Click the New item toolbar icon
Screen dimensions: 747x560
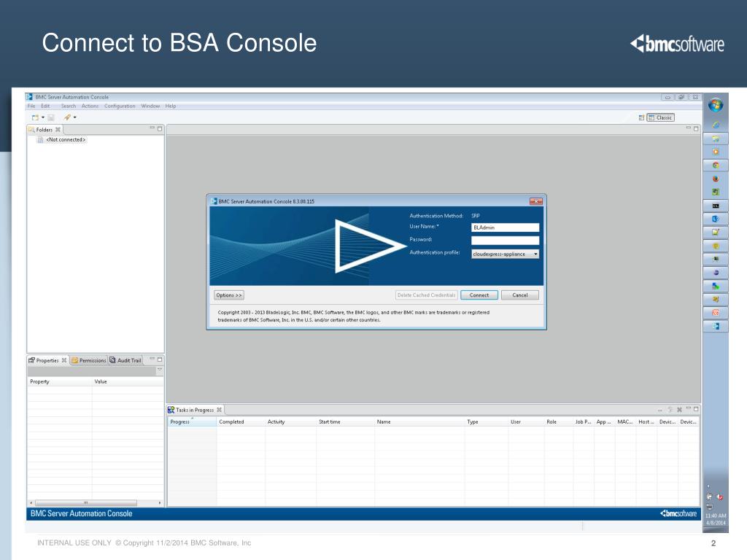(x=35, y=117)
